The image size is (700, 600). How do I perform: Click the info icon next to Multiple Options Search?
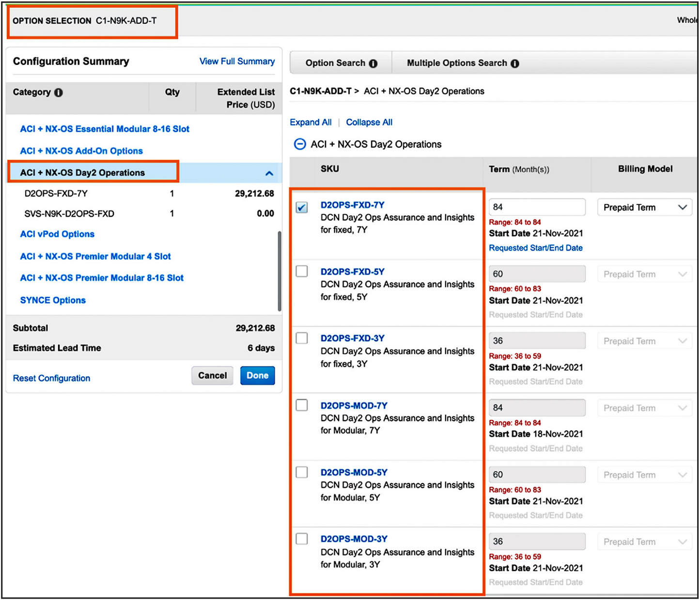pos(515,63)
